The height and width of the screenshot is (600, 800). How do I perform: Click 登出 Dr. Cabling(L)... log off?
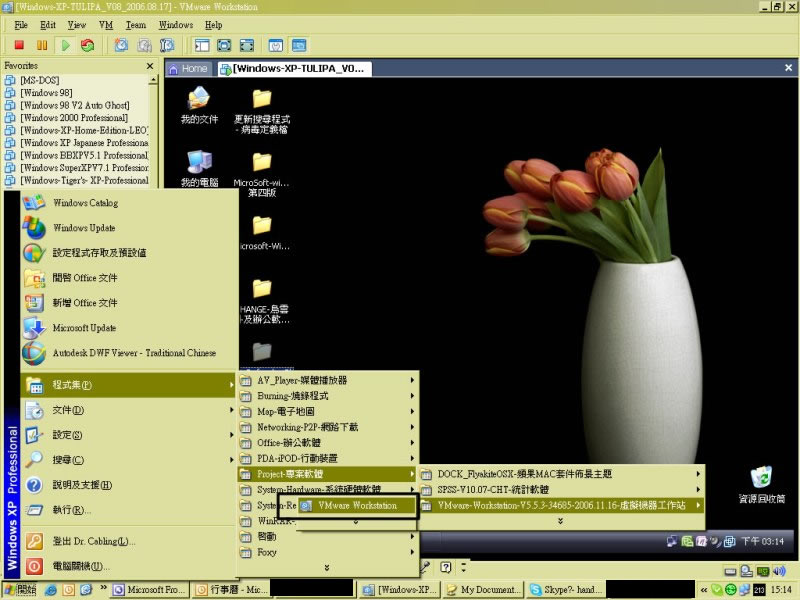[x=129, y=541]
